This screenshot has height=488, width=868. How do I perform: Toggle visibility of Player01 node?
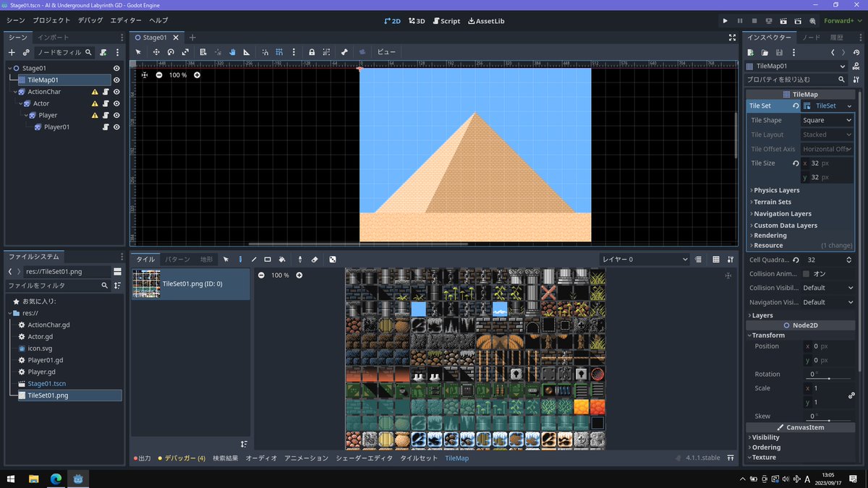116,127
